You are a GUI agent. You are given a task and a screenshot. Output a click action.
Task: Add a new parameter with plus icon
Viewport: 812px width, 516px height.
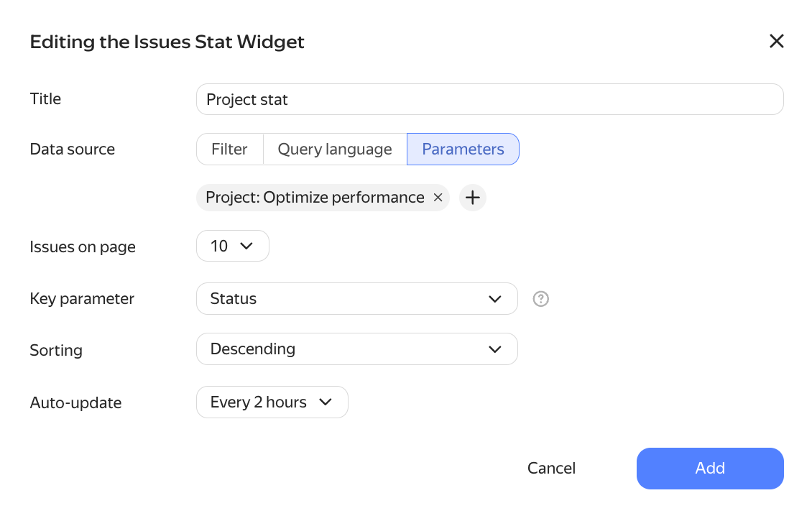(472, 198)
